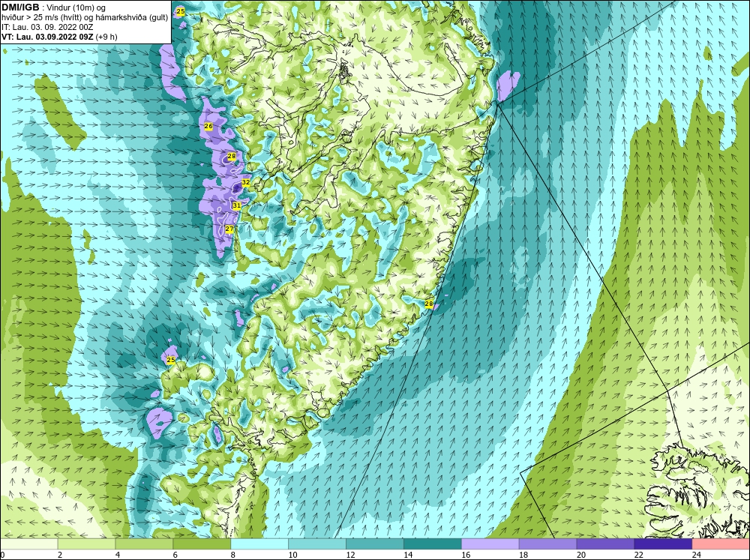Click the DMI/IGB title text
750x560 pixels.
coord(20,7)
